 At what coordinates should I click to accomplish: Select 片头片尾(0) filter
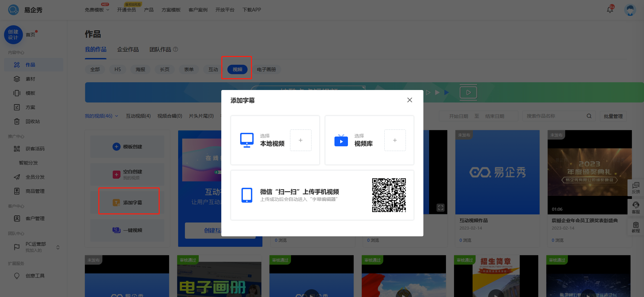pos(201,116)
